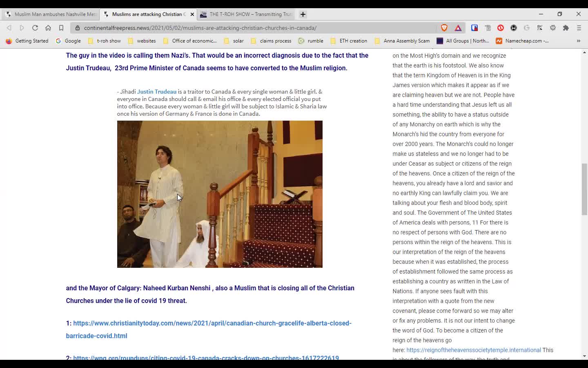Open wng.org covid churches link
The height and width of the screenshot is (368, 588).
coord(206,357)
